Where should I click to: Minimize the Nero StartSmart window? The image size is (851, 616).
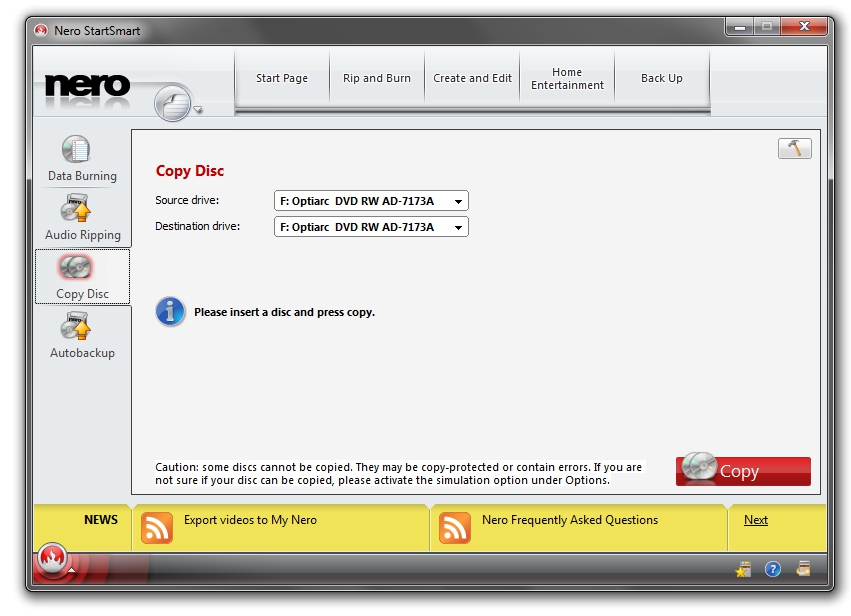[x=739, y=27]
